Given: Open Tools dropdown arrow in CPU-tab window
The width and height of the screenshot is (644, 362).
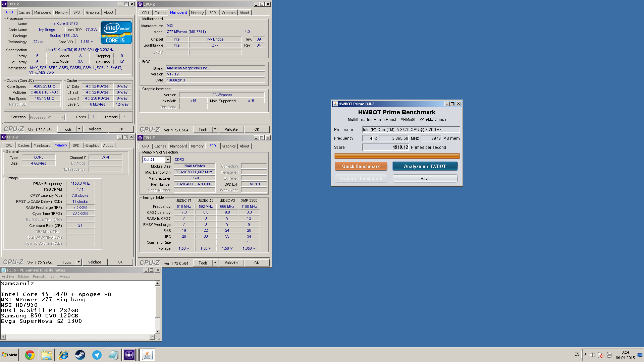Looking at the screenshot, I should click(x=79, y=129).
